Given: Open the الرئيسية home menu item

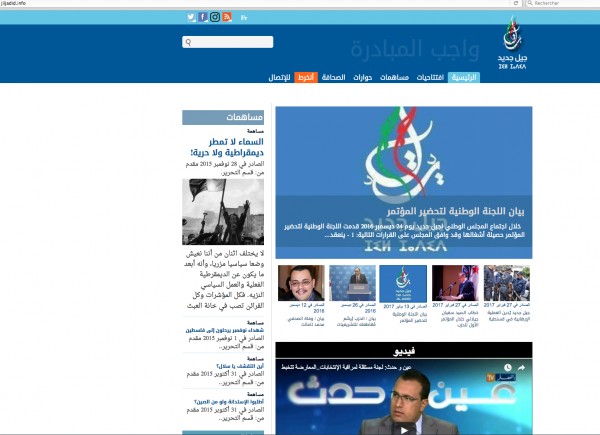Looking at the screenshot, I should click(x=464, y=77).
